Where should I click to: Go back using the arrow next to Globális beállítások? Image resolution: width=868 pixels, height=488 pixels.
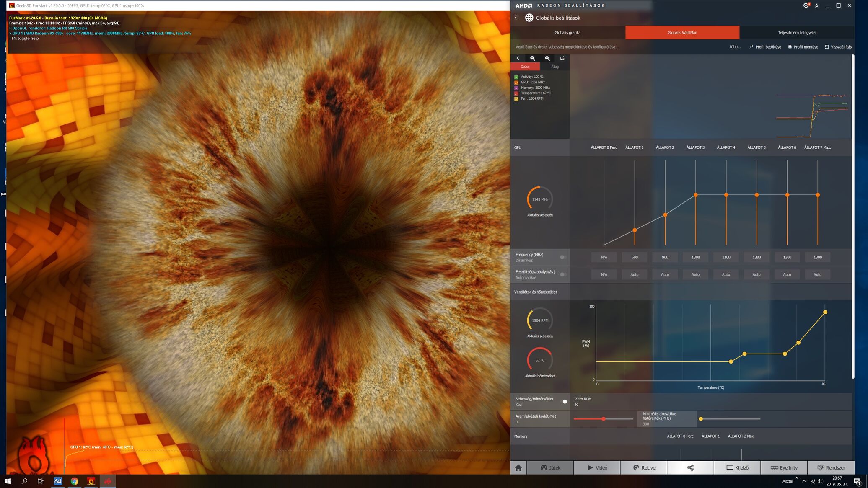[x=516, y=18]
